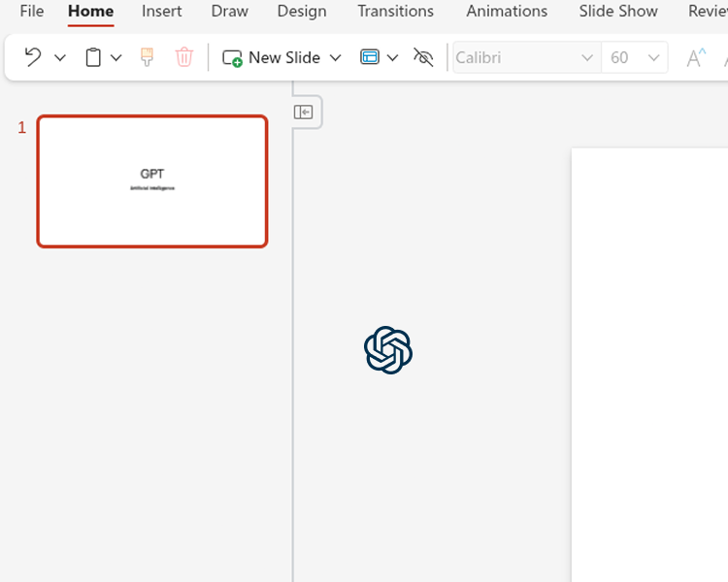
Task: Open the Draw tab
Action: 229,11
